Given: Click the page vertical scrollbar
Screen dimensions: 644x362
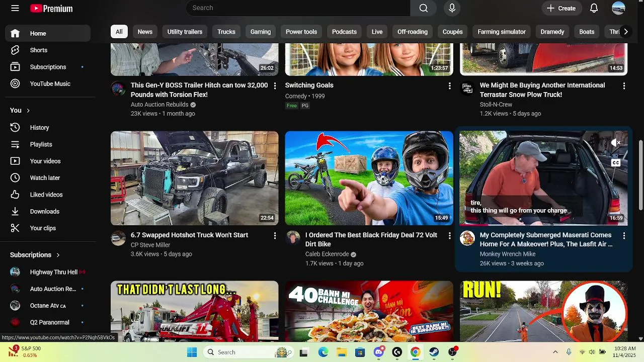Looking at the screenshot, I should (640, 175).
